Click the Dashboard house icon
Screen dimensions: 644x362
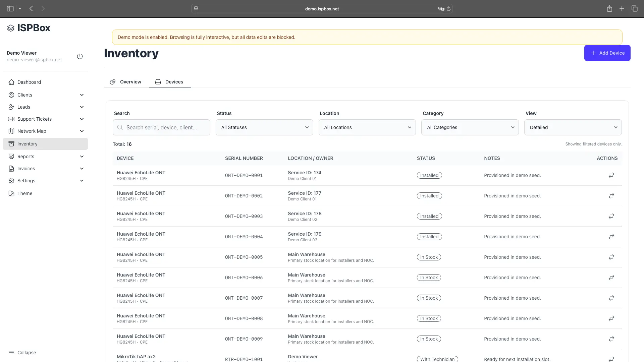pyautogui.click(x=11, y=82)
